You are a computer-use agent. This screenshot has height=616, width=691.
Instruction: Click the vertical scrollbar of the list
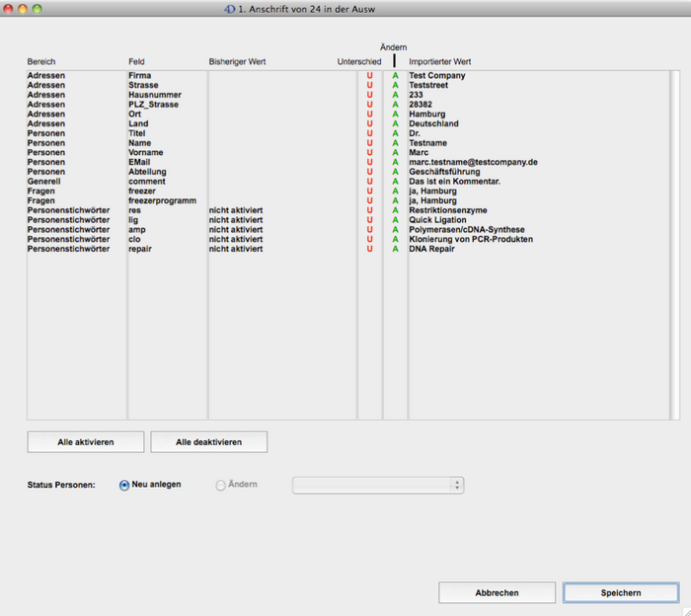click(x=675, y=245)
